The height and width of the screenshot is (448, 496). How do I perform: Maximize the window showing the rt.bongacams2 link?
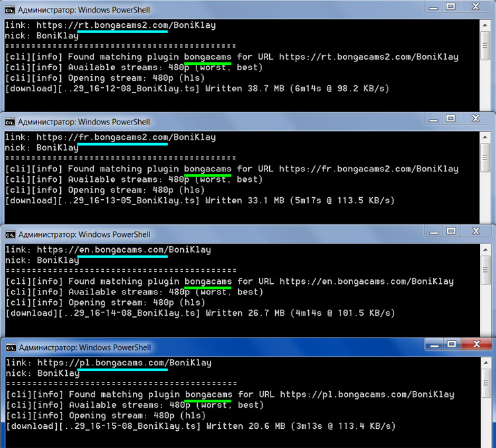point(450,7)
